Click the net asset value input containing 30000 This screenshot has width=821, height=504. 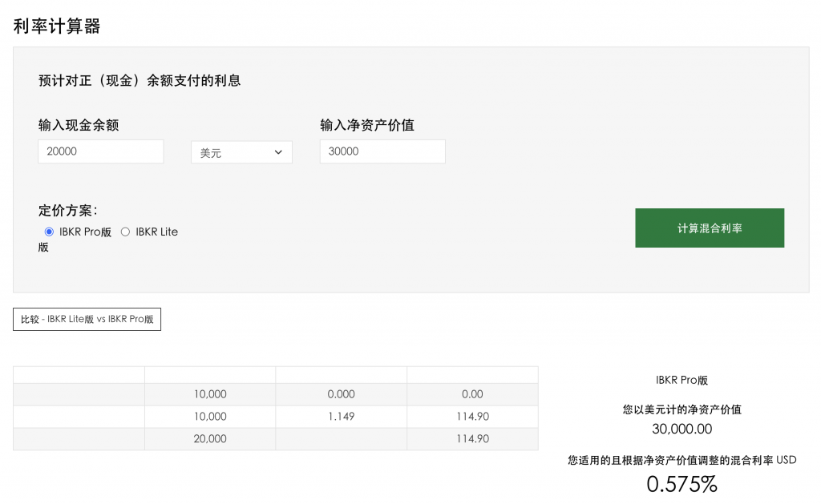point(382,151)
